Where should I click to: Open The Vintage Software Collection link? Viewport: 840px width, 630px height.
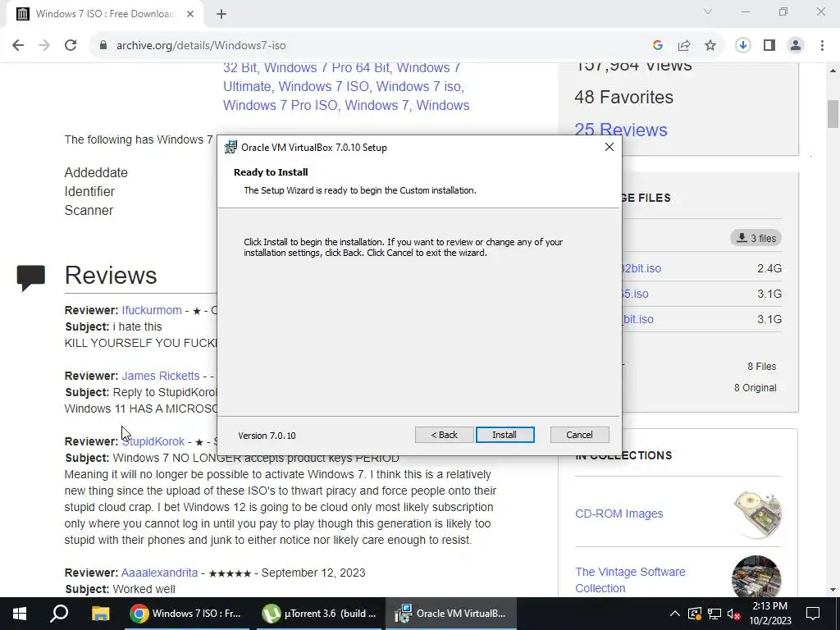(x=630, y=580)
